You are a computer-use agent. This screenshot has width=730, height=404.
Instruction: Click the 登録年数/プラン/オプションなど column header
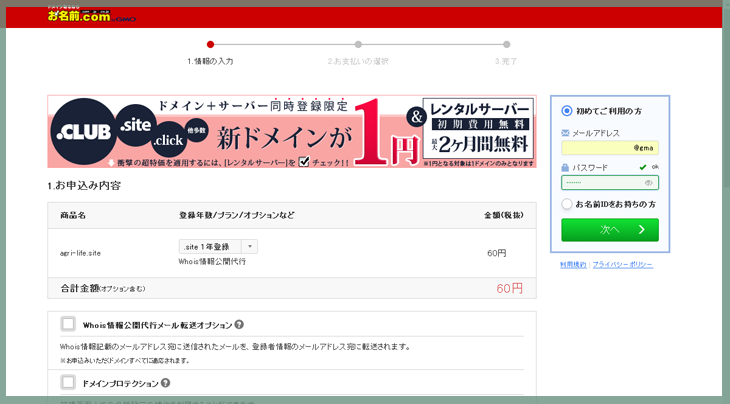(x=237, y=215)
